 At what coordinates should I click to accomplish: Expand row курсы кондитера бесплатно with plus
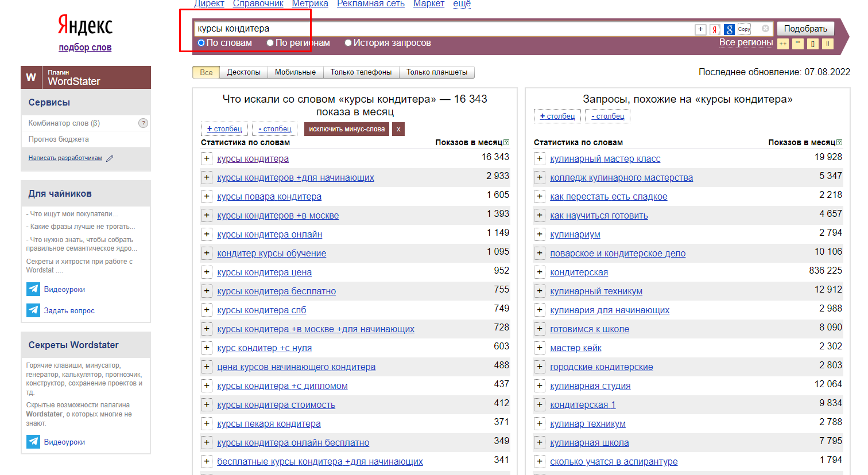(x=207, y=291)
